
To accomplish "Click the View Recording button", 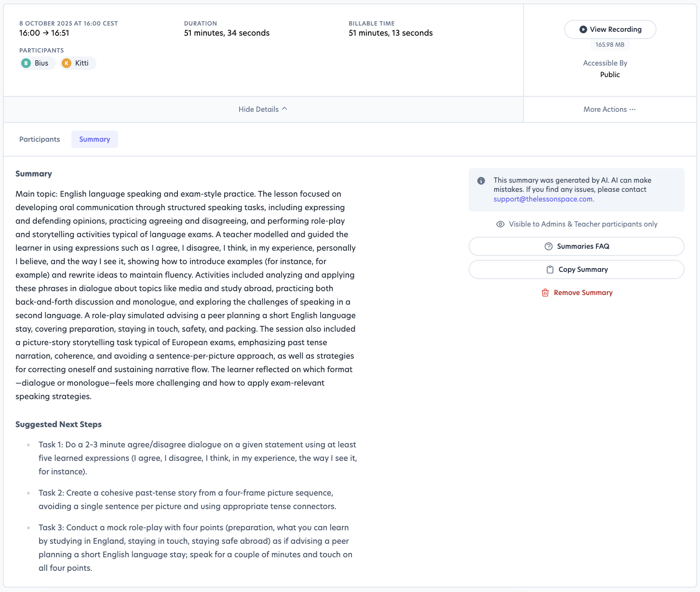I will click(610, 29).
